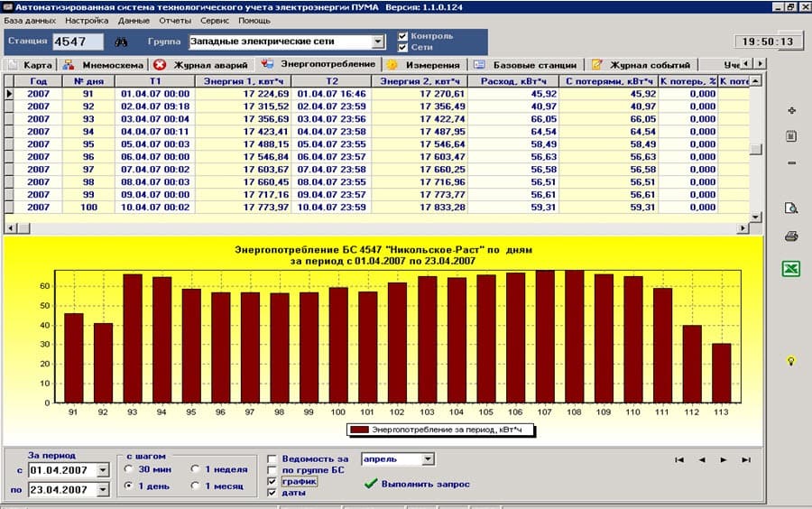This screenshot has height=509, width=812.
Task: Open Помощь menu
Action: (254, 21)
